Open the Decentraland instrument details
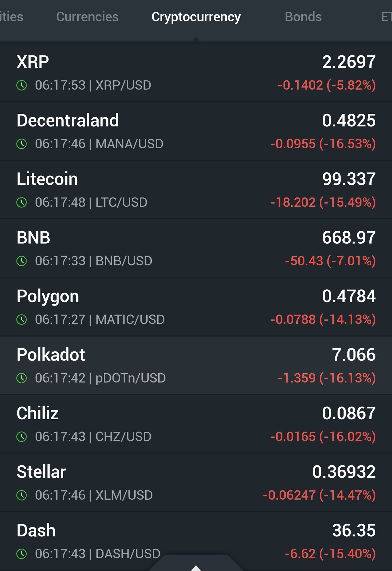The width and height of the screenshot is (392, 571). click(196, 131)
